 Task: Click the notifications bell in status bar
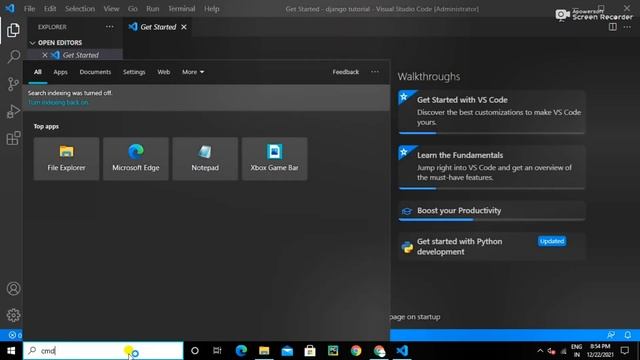(628, 335)
